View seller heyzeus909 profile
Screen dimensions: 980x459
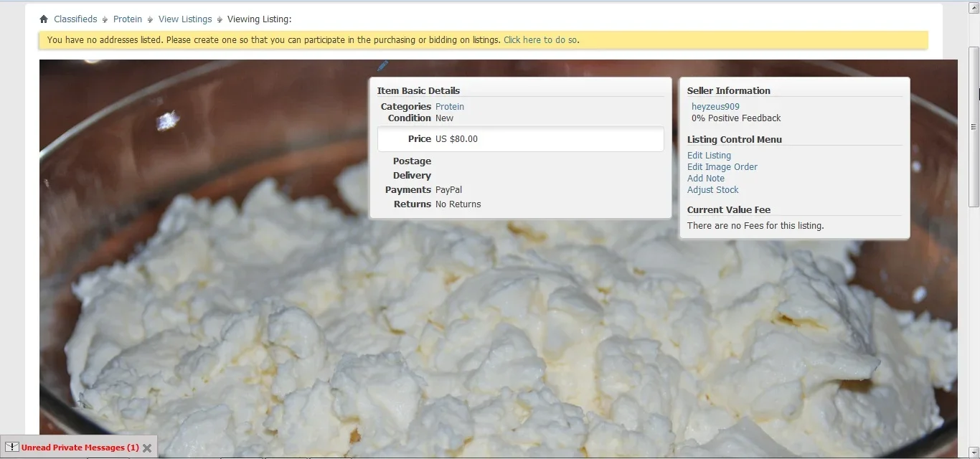[x=715, y=107]
